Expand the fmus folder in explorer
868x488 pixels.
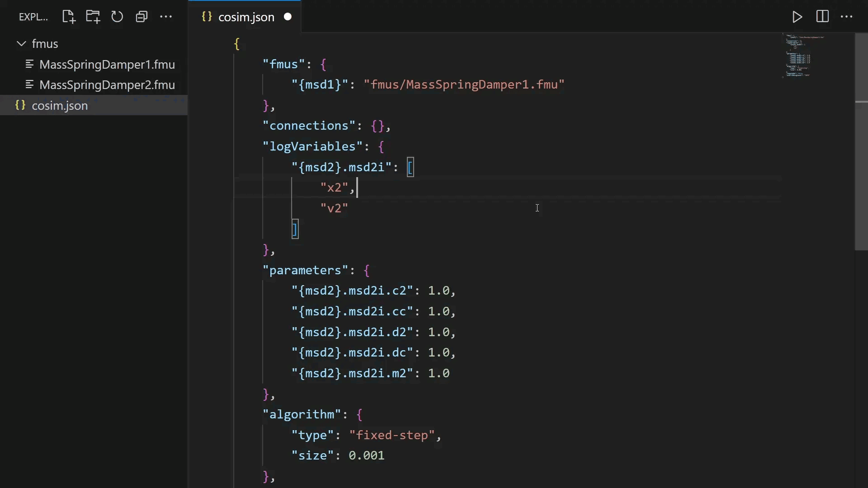coord(45,43)
